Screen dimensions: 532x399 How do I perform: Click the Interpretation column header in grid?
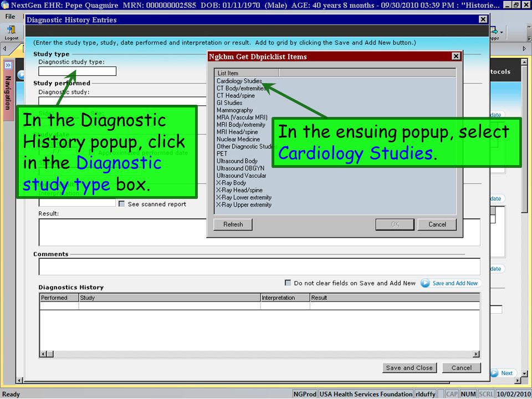point(285,298)
